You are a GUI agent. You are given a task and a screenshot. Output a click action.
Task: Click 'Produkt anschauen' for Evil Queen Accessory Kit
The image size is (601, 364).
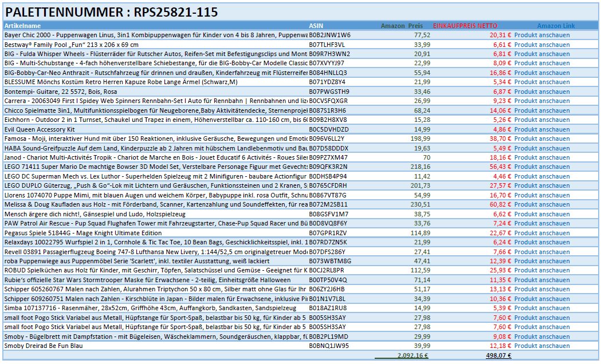[541, 129]
